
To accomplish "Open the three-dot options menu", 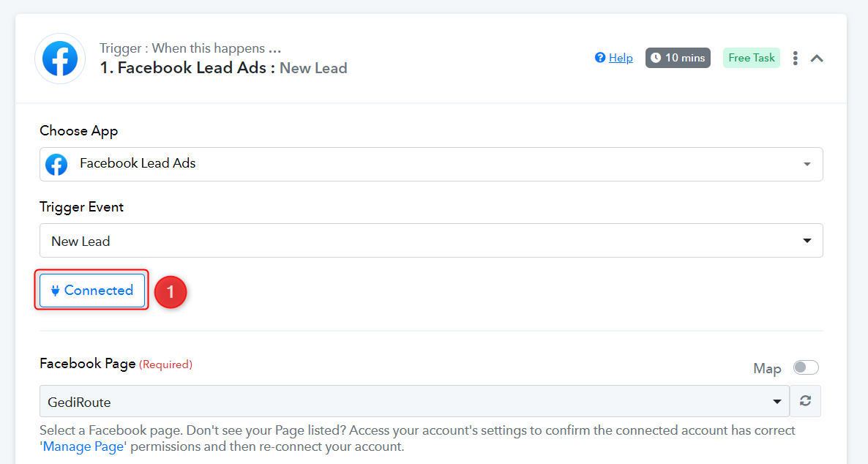I will click(795, 58).
